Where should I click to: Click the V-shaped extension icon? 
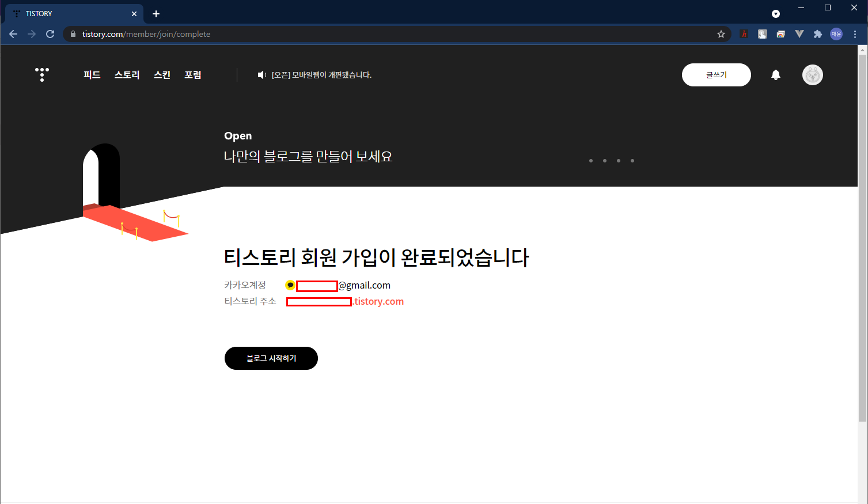799,34
